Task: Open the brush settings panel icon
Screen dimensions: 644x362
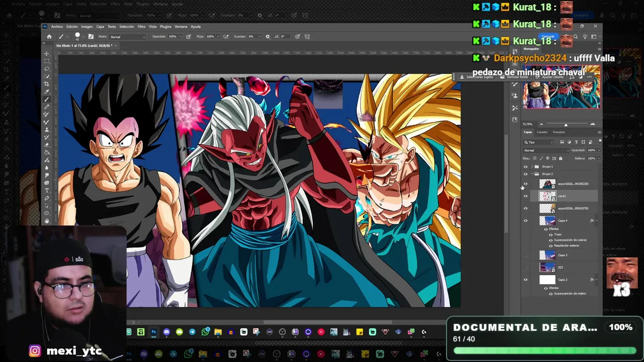Action: click(x=91, y=37)
